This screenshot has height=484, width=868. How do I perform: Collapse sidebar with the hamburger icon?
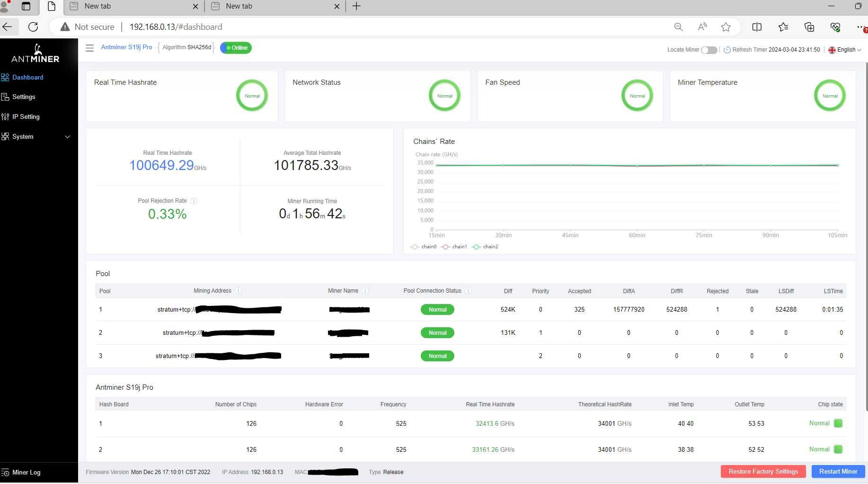coord(89,48)
